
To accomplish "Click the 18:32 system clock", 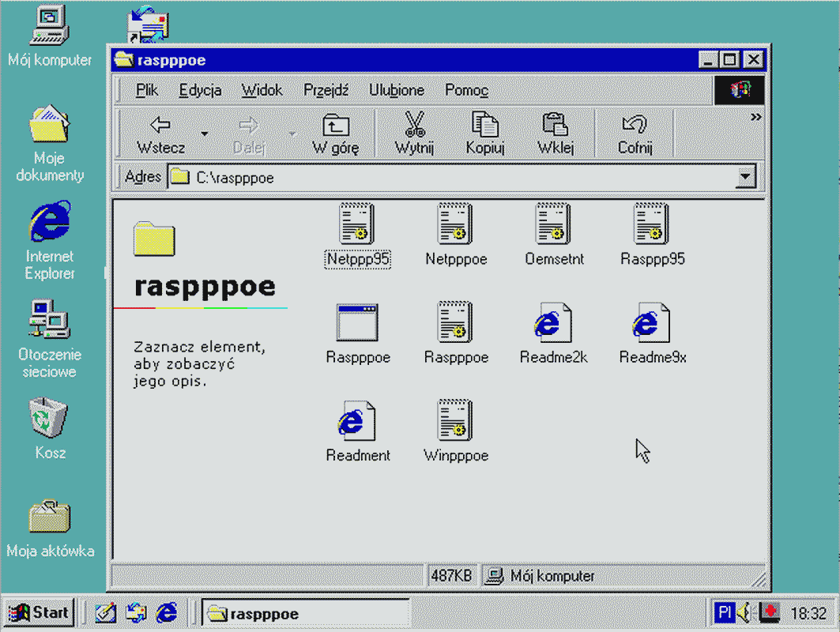I will [808, 613].
